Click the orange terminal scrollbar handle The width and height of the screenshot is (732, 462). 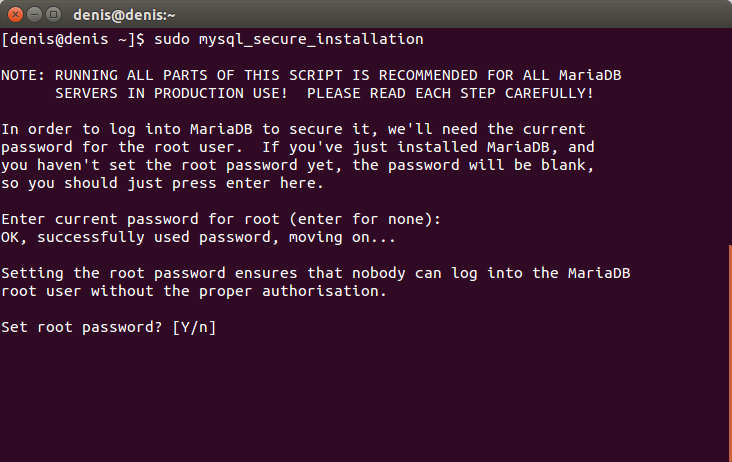730,353
